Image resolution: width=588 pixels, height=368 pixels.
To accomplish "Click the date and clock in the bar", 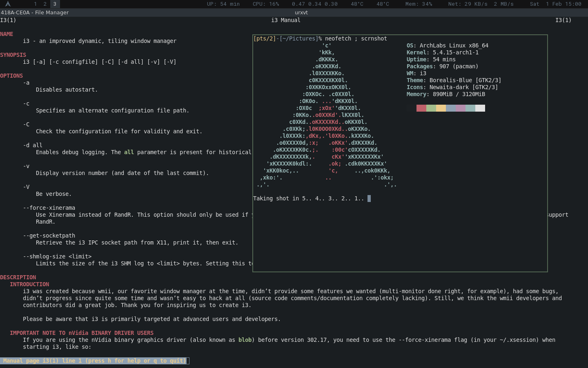I will pyautogui.click(x=556, y=4).
